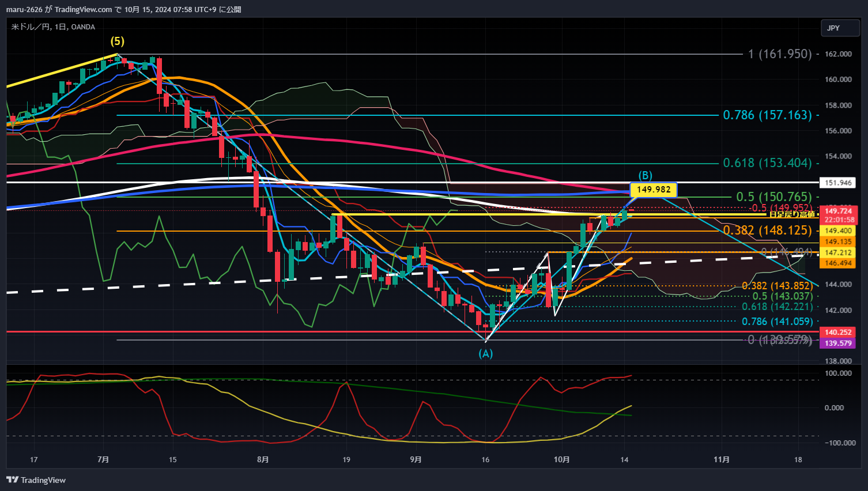Open the TradingView logo at bottom left
The width and height of the screenshot is (868, 491).
pyautogui.click(x=36, y=480)
